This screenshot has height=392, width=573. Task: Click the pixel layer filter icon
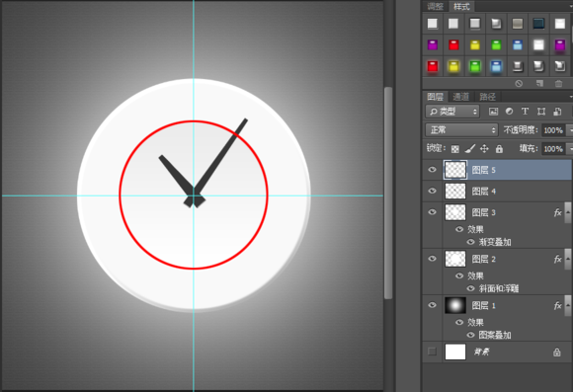click(x=493, y=112)
